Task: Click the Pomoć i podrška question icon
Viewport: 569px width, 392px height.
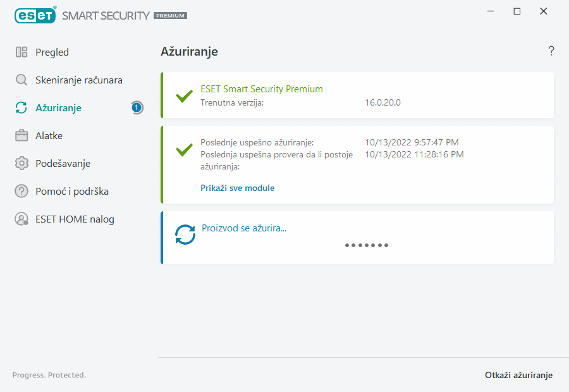Action: 21,192
